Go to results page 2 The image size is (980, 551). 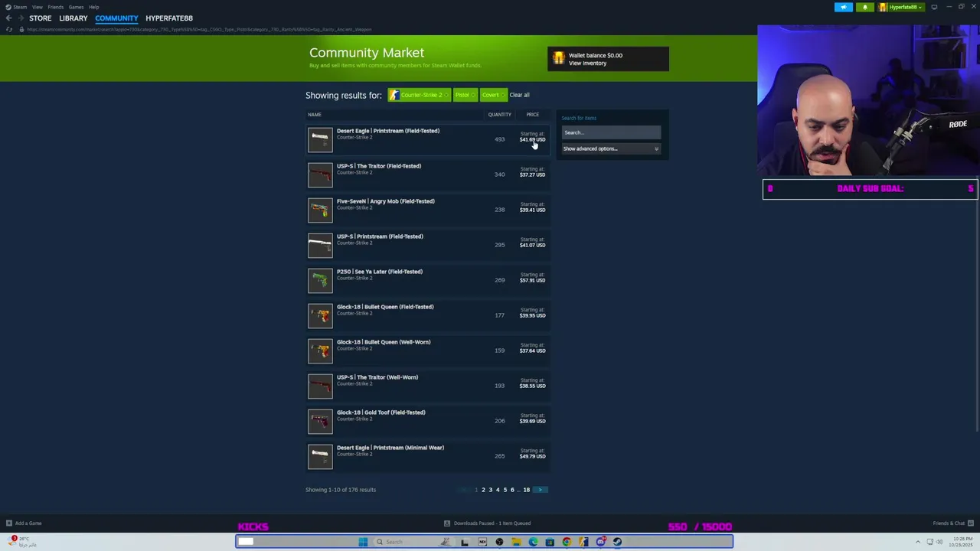click(x=483, y=490)
